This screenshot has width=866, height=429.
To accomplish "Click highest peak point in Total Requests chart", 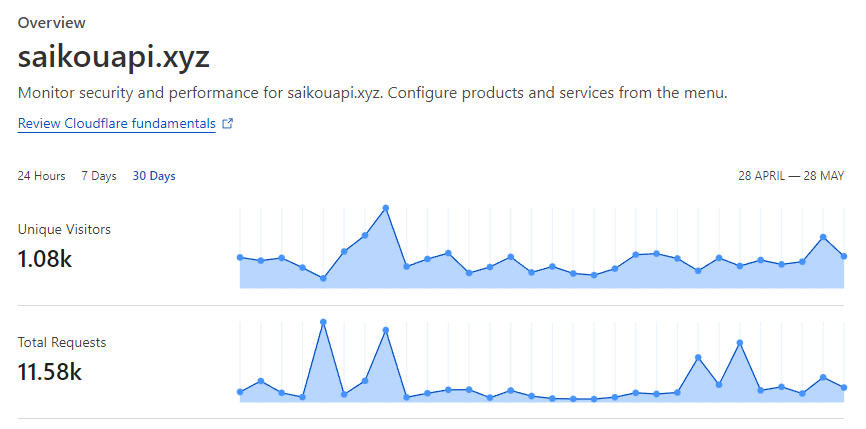I will [x=323, y=322].
